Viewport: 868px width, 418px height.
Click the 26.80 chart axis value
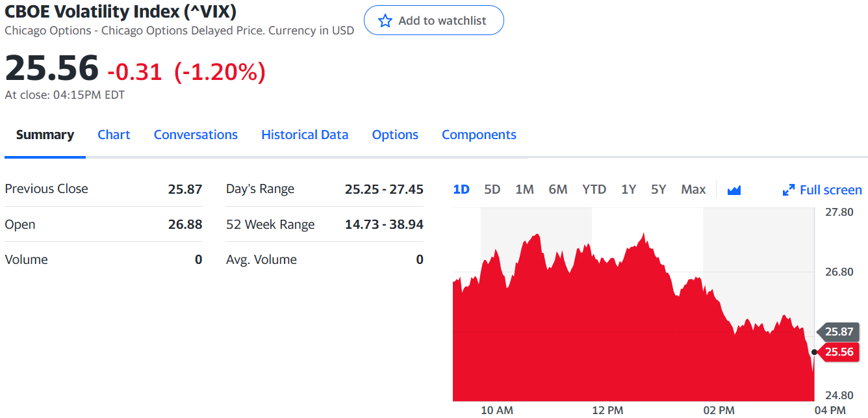tap(839, 272)
